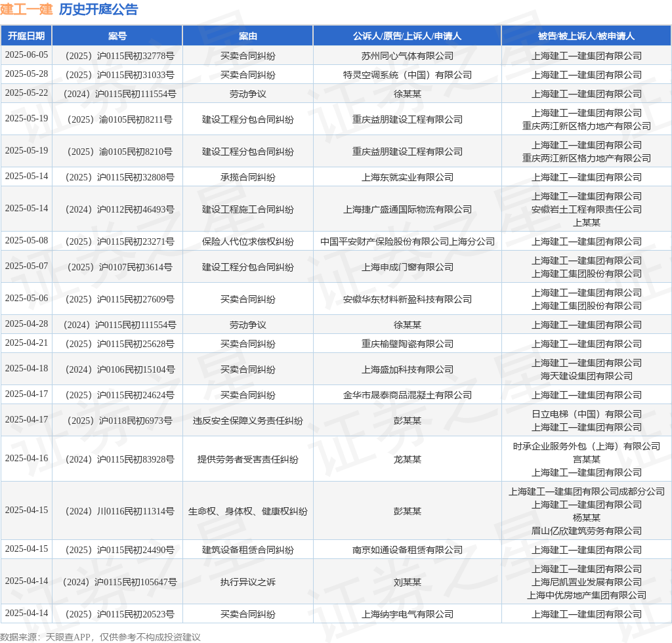This screenshot has height=643, width=672.
Task: Click the title 历史开庭公告
Action: click(98, 9)
